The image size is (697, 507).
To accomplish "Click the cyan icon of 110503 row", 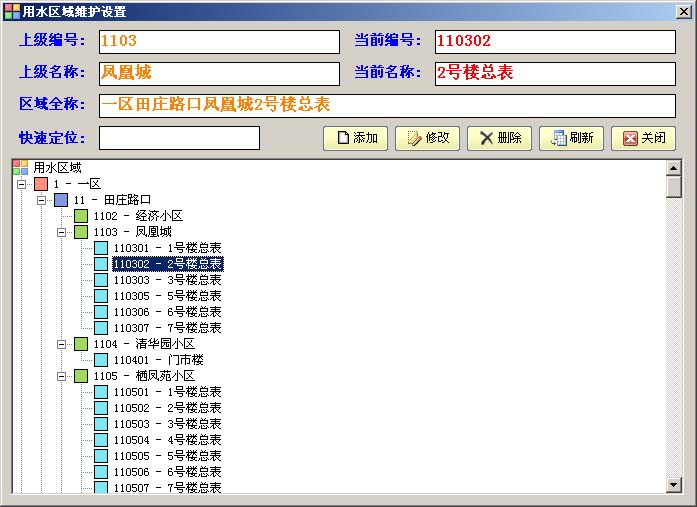I will 101,424.
